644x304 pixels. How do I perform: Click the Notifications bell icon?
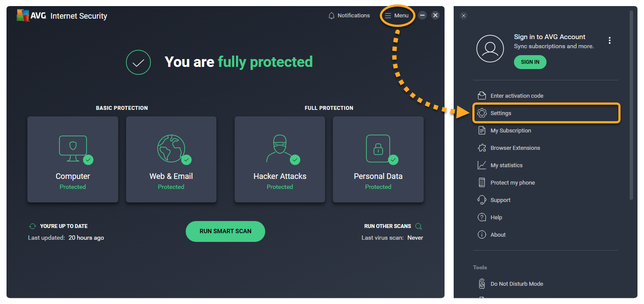(x=332, y=16)
